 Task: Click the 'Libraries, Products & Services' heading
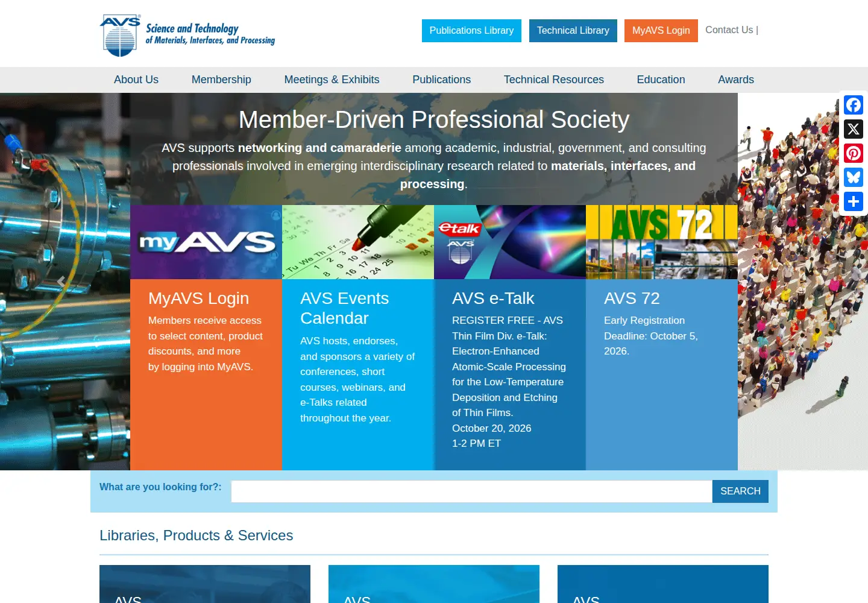pos(197,535)
